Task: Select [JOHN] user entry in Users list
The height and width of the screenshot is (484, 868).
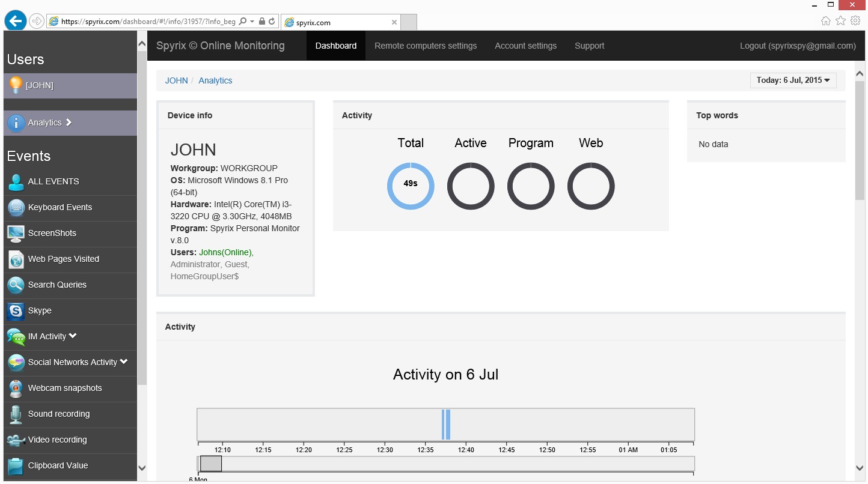Action: click(70, 86)
